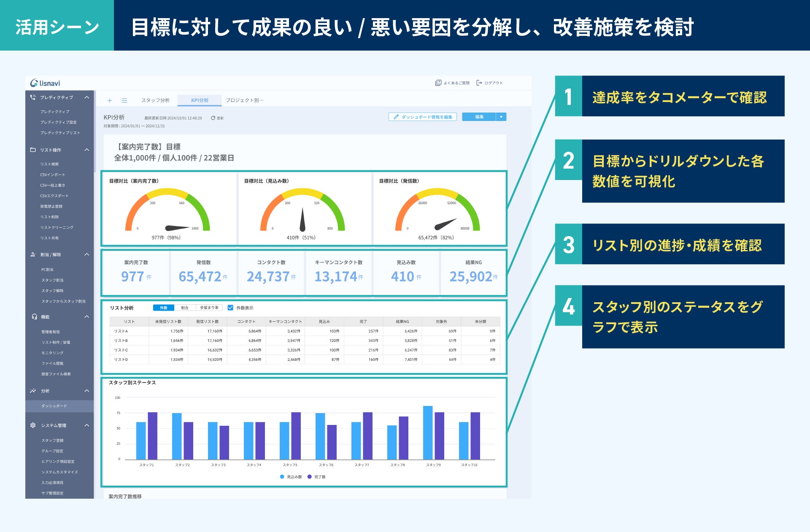Image resolution: width=810 pixels, height=532 pixels.
Task: Click the 機能 headset icon in sidebar
Action: 34,317
